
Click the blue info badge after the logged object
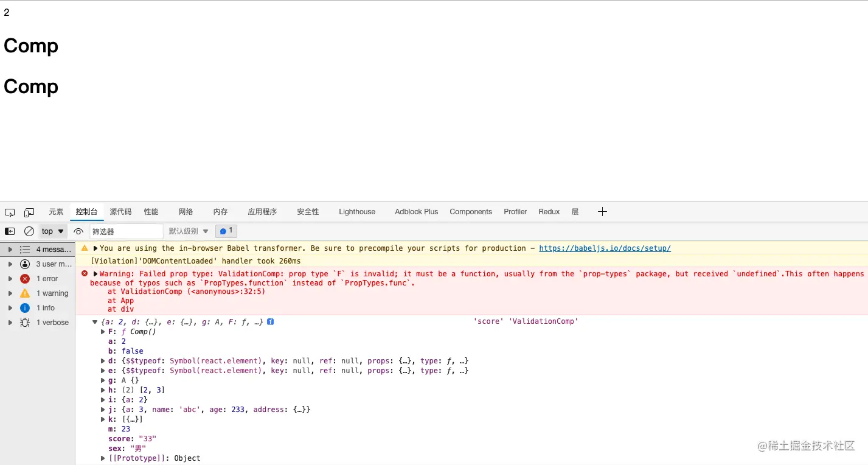[270, 321]
